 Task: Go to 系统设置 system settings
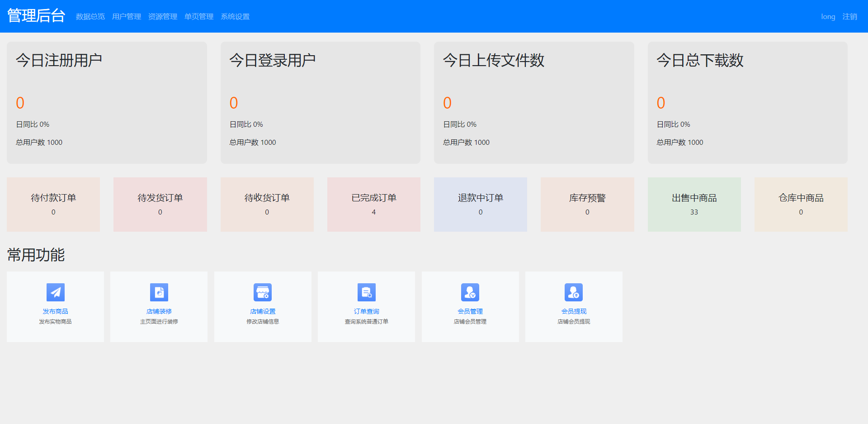(x=235, y=16)
